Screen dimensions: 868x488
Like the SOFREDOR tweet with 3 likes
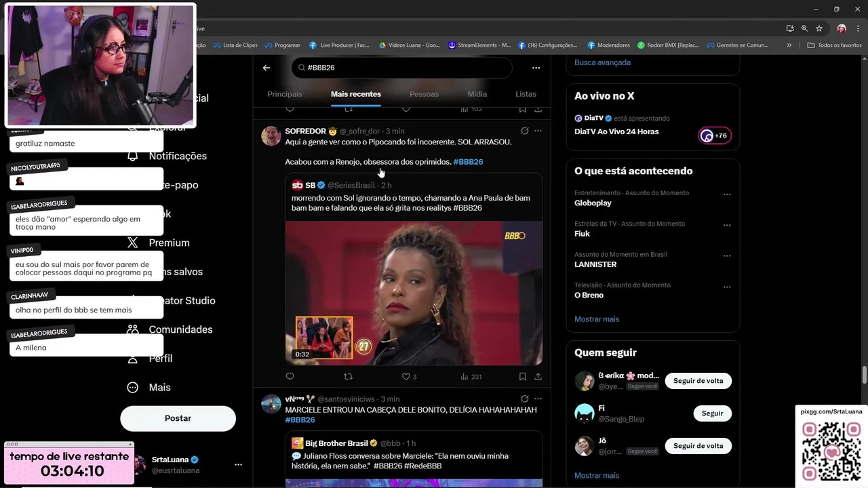tap(410, 377)
